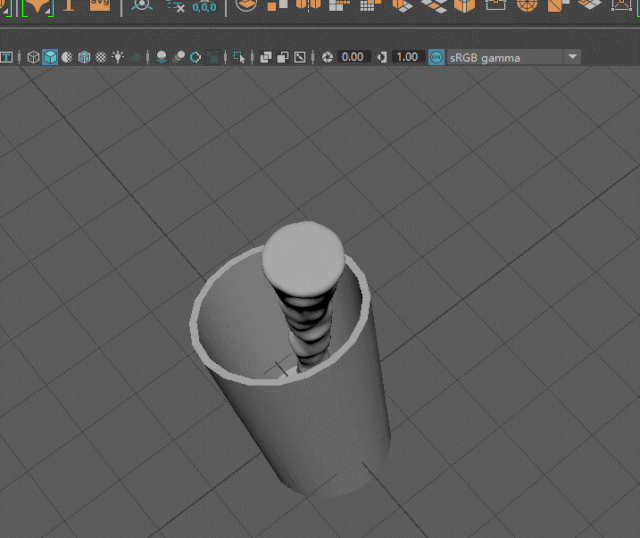The width and height of the screenshot is (640, 538).
Task: Click the isolate select icon
Action: pyautogui.click(x=239, y=57)
